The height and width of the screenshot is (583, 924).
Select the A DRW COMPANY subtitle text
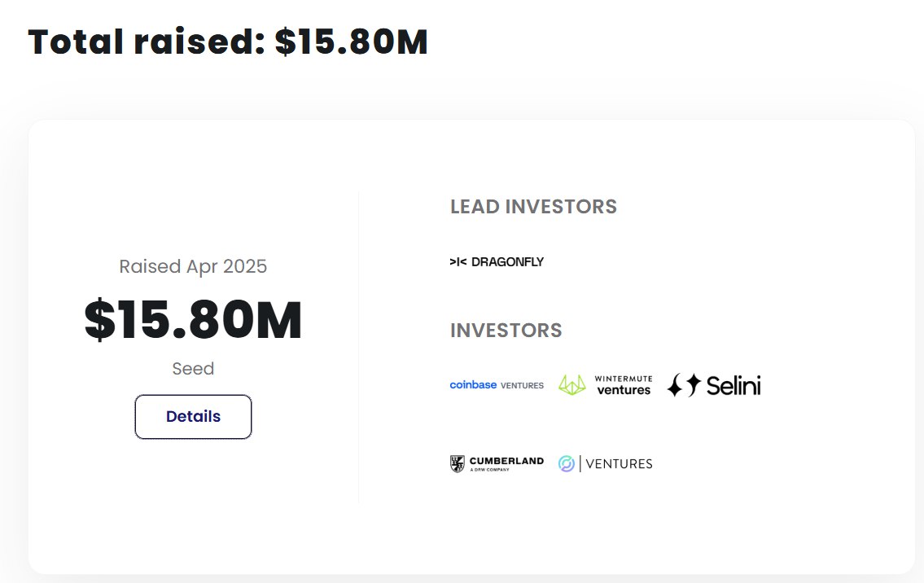tap(490, 470)
